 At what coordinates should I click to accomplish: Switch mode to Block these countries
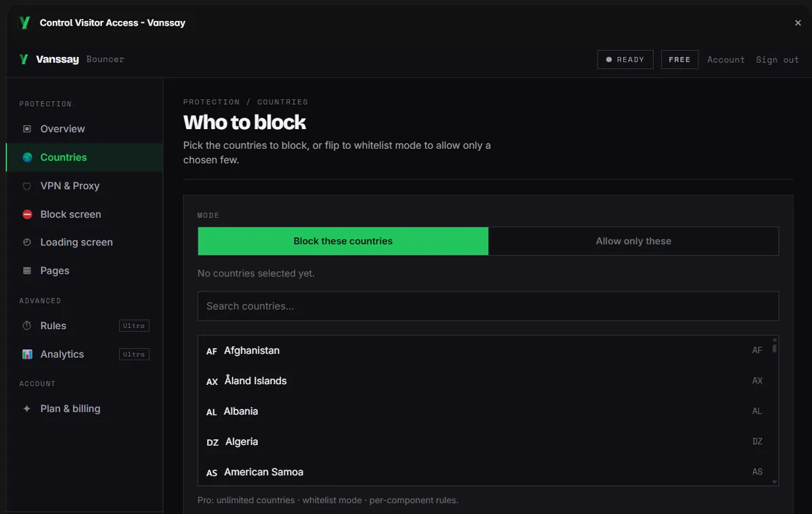pos(343,241)
